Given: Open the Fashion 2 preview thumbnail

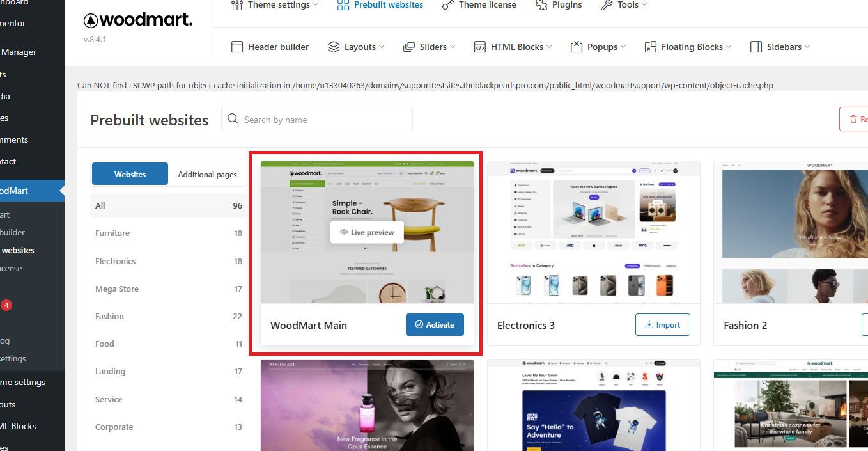Looking at the screenshot, I should [791, 232].
